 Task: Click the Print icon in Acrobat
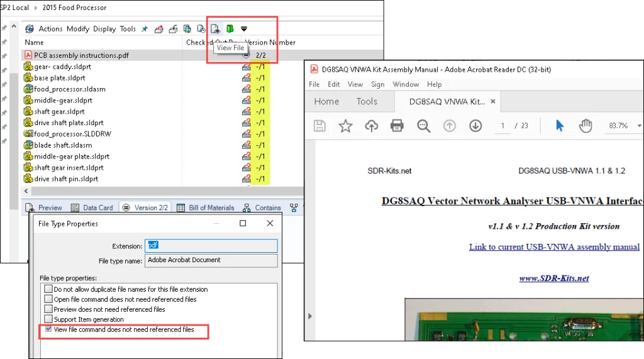pos(397,126)
